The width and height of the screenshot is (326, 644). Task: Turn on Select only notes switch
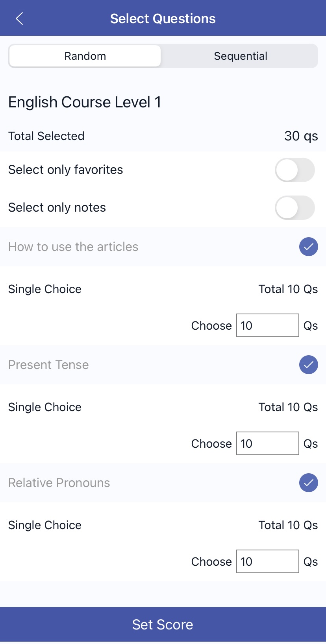pyautogui.click(x=295, y=208)
